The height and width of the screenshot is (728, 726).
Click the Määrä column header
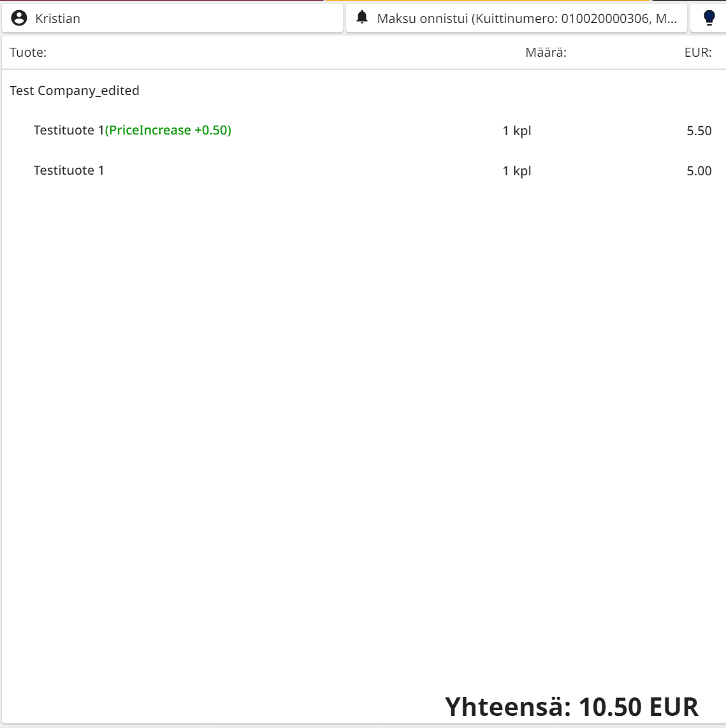point(546,52)
